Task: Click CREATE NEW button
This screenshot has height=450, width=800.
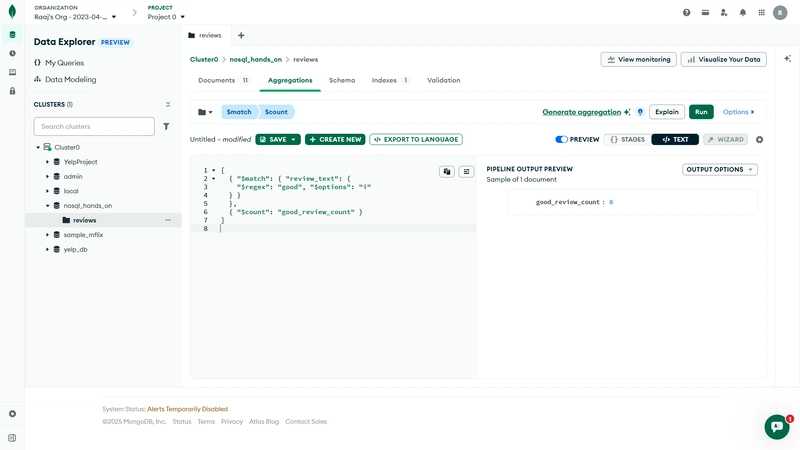Action: [x=335, y=139]
